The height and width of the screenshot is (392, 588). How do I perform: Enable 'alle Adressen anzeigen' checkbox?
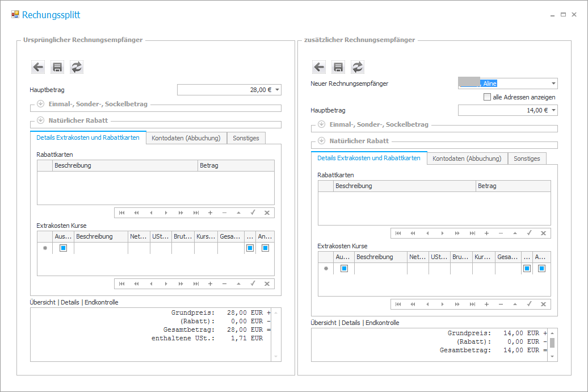pyautogui.click(x=487, y=97)
